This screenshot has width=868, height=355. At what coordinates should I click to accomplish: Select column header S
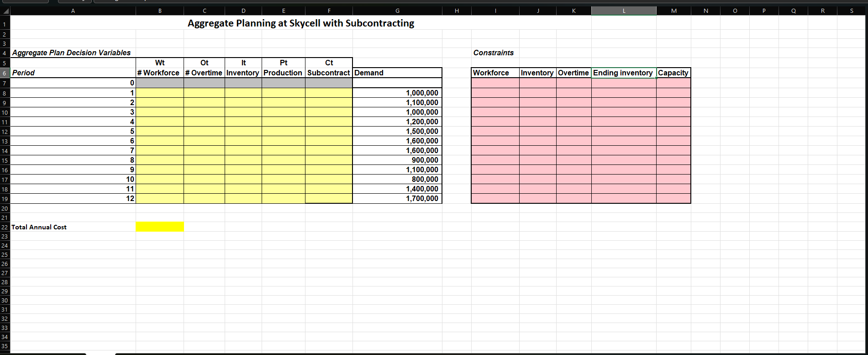coord(852,11)
